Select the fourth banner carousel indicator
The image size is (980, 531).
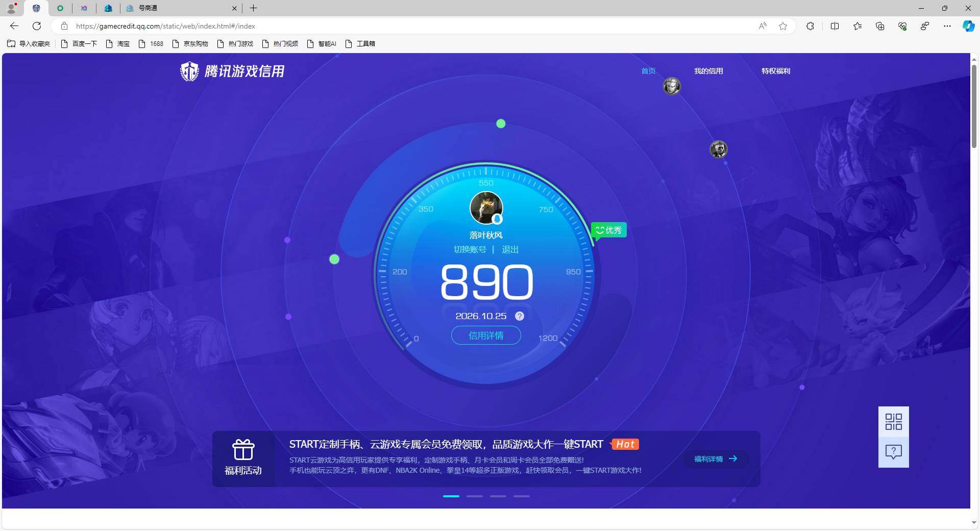[x=522, y=496]
